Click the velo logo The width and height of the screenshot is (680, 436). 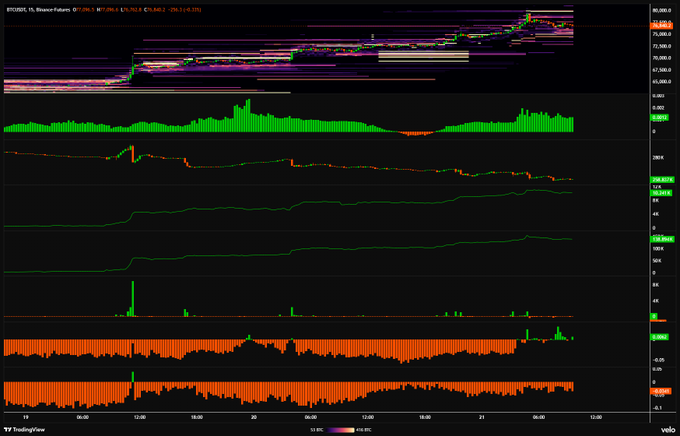[667, 429]
